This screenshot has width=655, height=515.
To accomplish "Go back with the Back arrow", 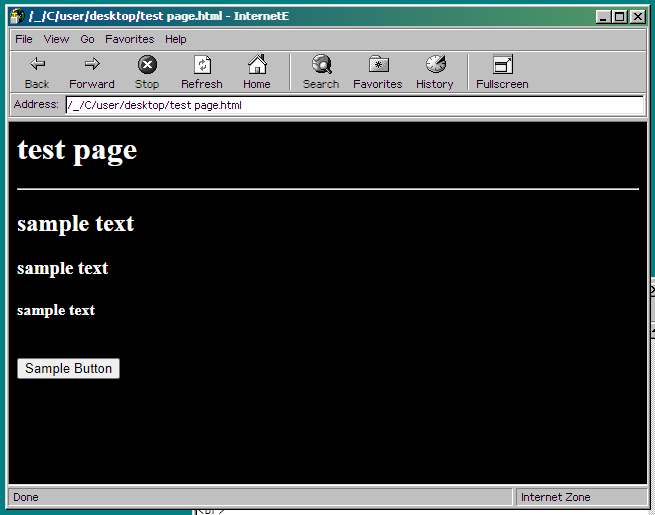I will point(37,72).
